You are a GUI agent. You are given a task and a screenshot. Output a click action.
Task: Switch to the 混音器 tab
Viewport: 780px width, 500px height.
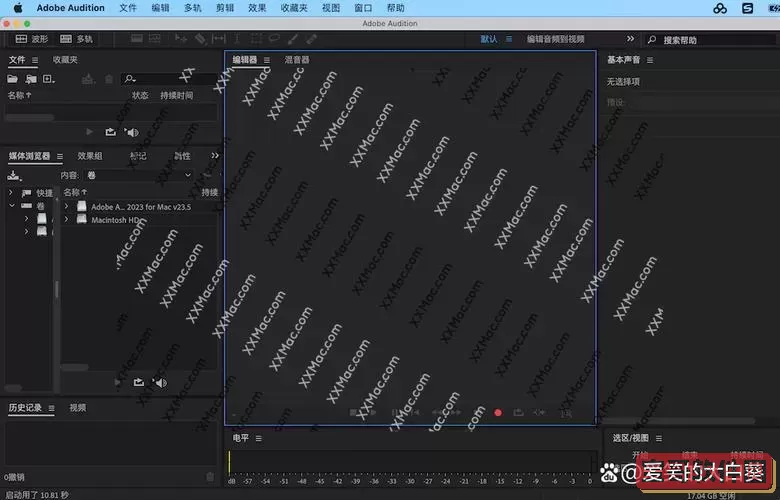click(x=297, y=60)
